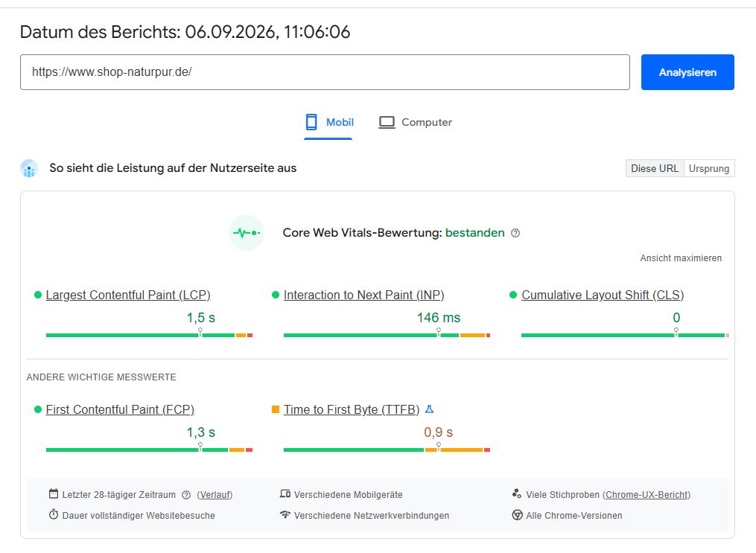Click the INP distribution bar

387,335
